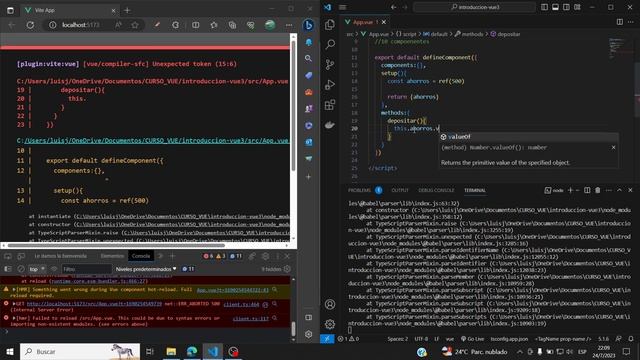Viewport: 640px width, 360px height.
Task: Switch to the Output panel tab
Action: coord(400,190)
